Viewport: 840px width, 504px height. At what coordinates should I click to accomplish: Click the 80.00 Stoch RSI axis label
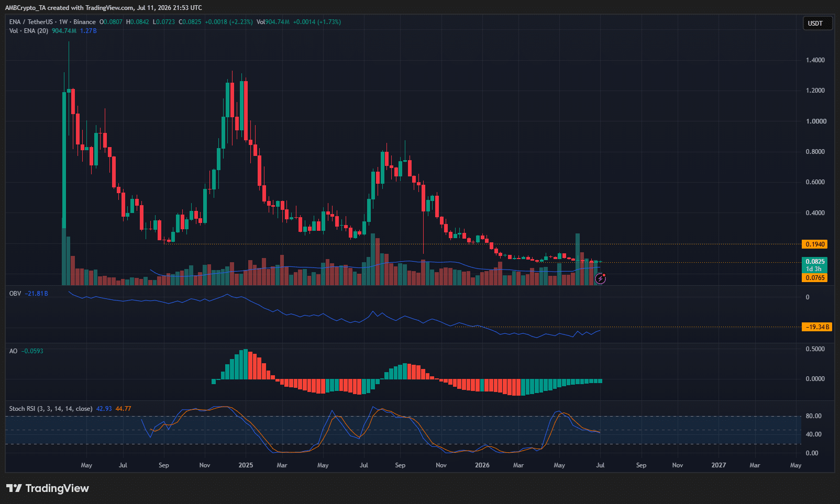[814, 416]
